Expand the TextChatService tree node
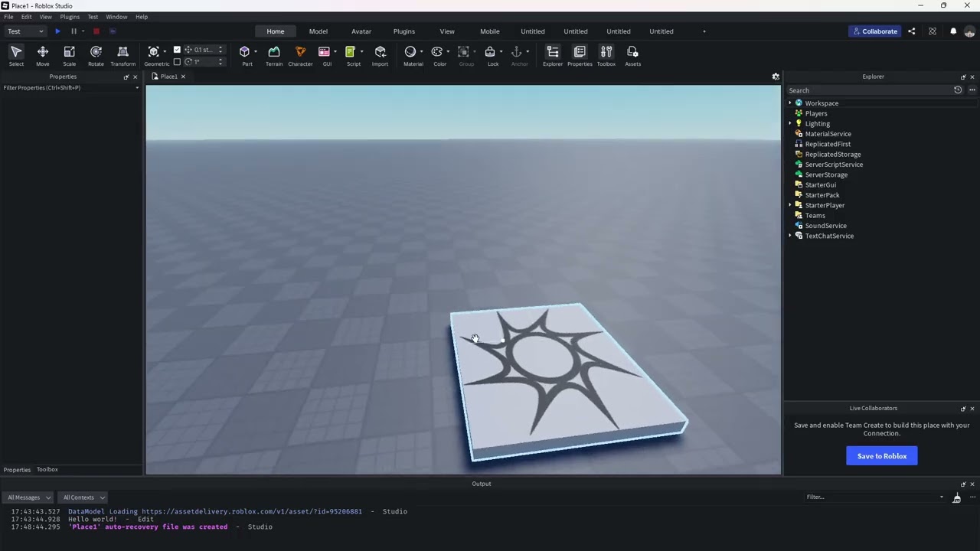This screenshot has height=551, width=980. pos(790,236)
